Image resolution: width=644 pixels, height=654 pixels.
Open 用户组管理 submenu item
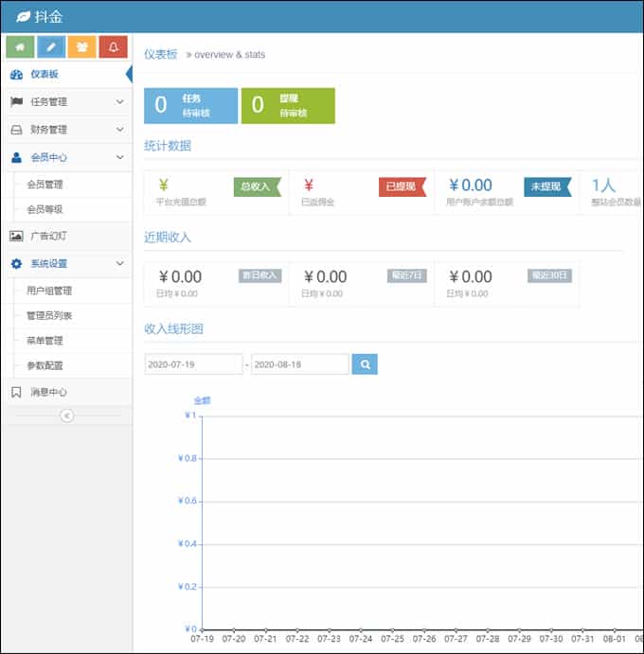tap(49, 291)
